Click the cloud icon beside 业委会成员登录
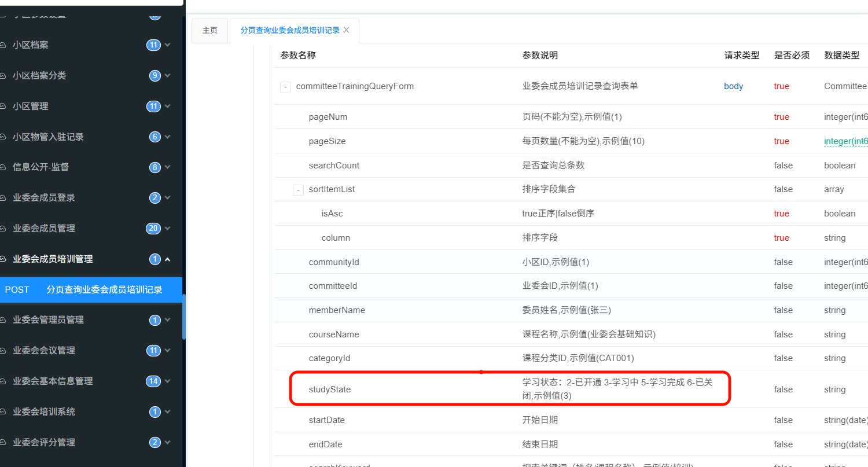This screenshot has width=868, height=467. tap(3, 198)
